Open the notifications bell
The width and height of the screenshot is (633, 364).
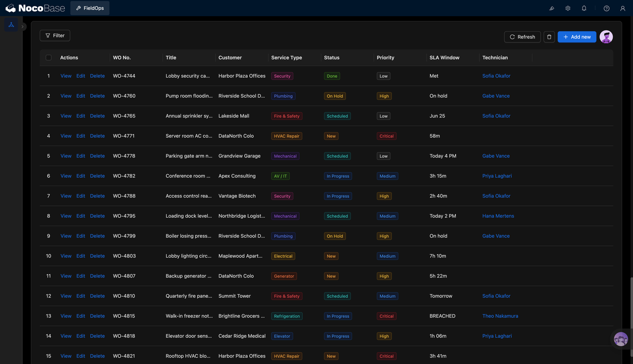[584, 8]
